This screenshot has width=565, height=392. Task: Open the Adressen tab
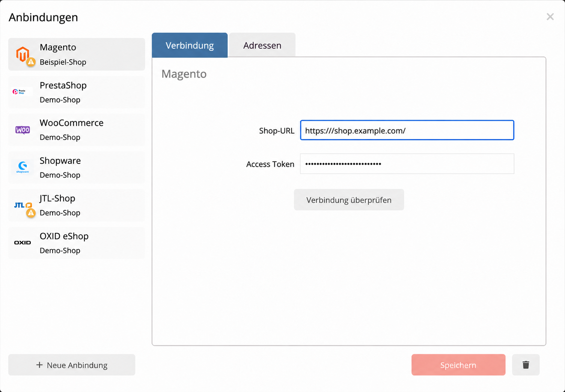[x=262, y=45]
